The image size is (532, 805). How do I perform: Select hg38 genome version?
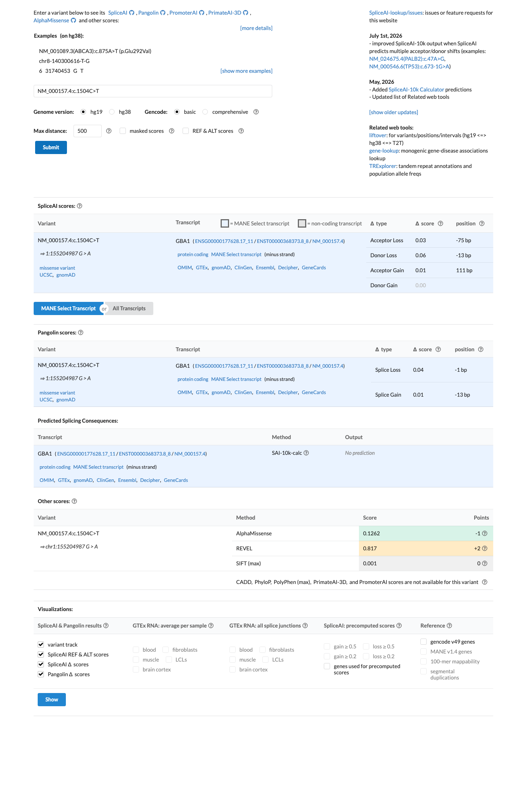pyautogui.click(x=112, y=112)
